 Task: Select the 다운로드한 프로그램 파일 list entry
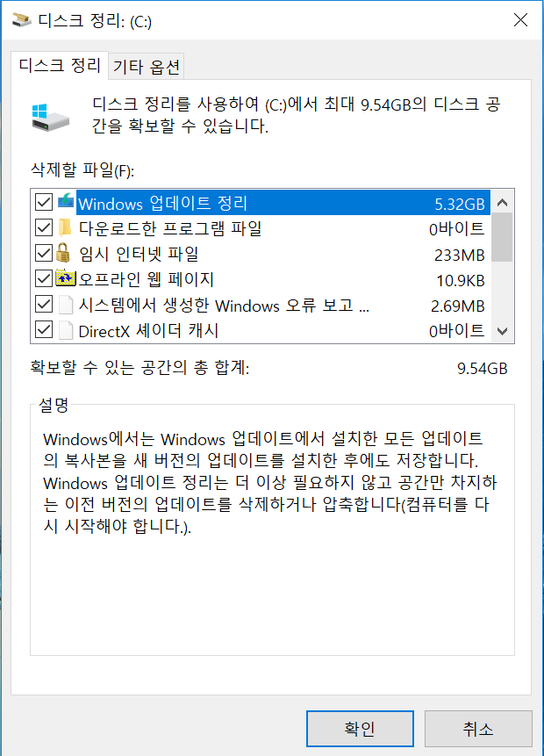pyautogui.click(x=261, y=227)
